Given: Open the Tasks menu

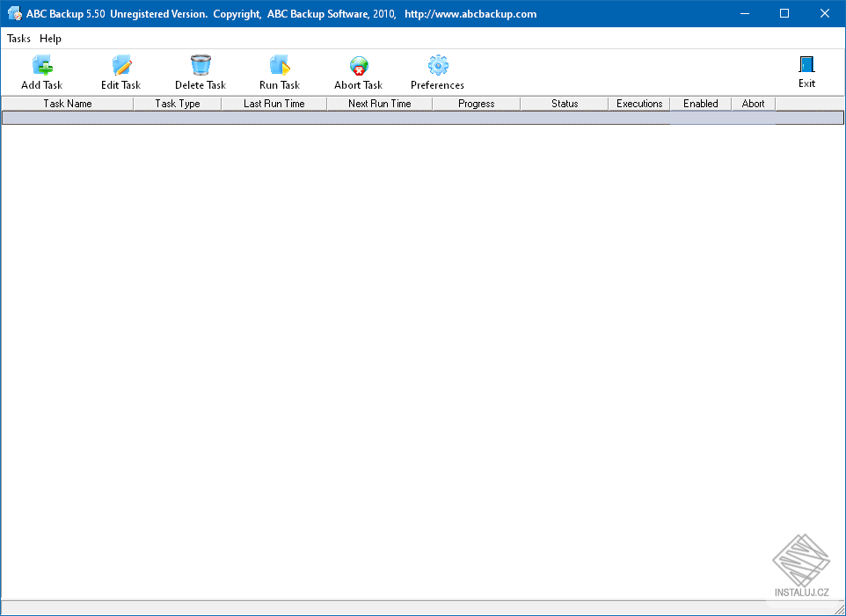Looking at the screenshot, I should pos(18,39).
